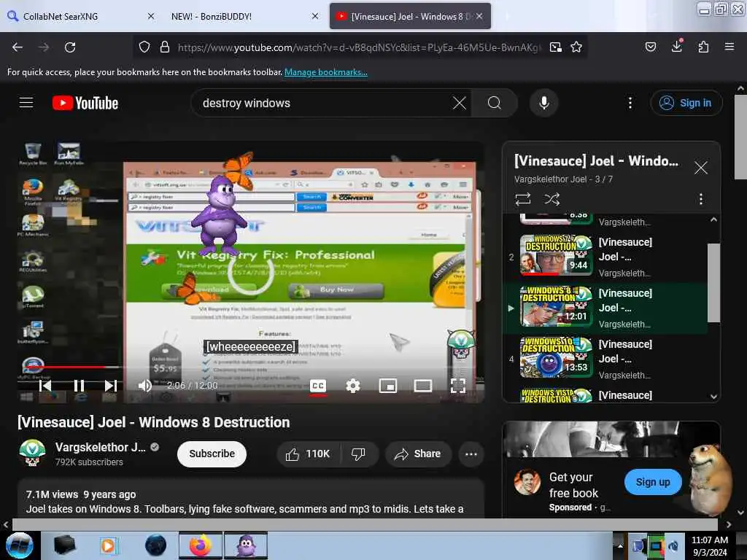
Task: Open the Firefox application hamburger menu
Action: tap(729, 47)
